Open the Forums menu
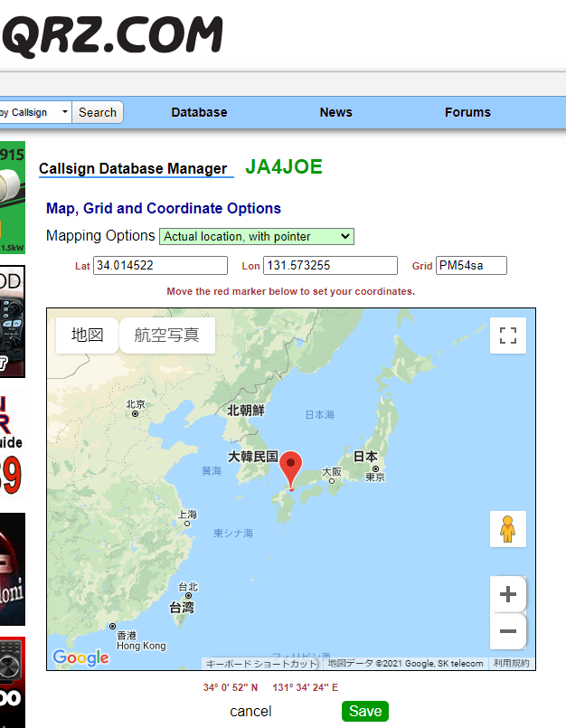Viewport: 566px width, 728px height. pos(467,112)
